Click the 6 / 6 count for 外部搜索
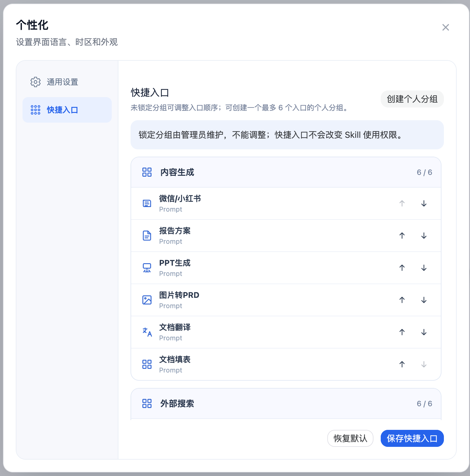This screenshot has height=476, width=470. (424, 404)
